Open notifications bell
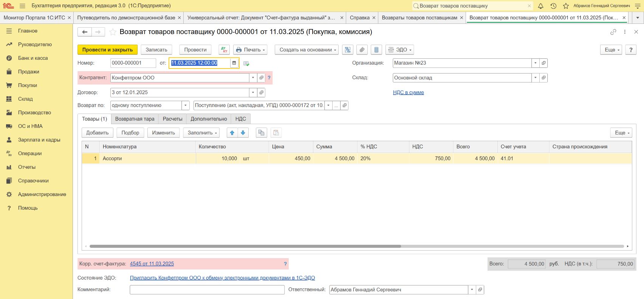 click(x=541, y=6)
